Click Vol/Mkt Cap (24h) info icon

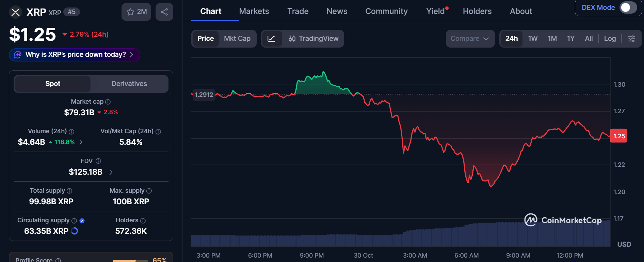coord(158,132)
